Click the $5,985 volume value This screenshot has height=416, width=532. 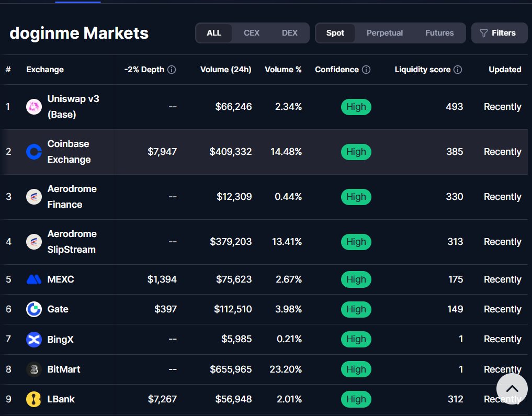click(236, 339)
